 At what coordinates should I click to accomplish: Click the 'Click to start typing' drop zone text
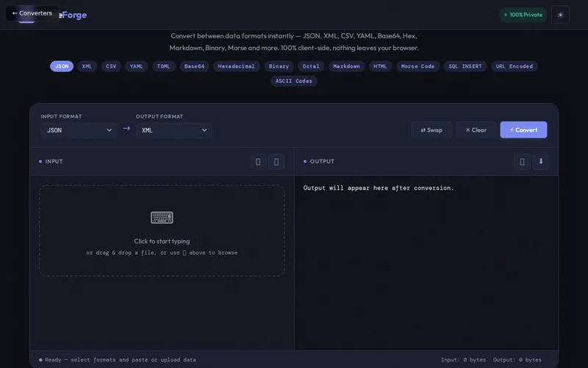coord(162,241)
